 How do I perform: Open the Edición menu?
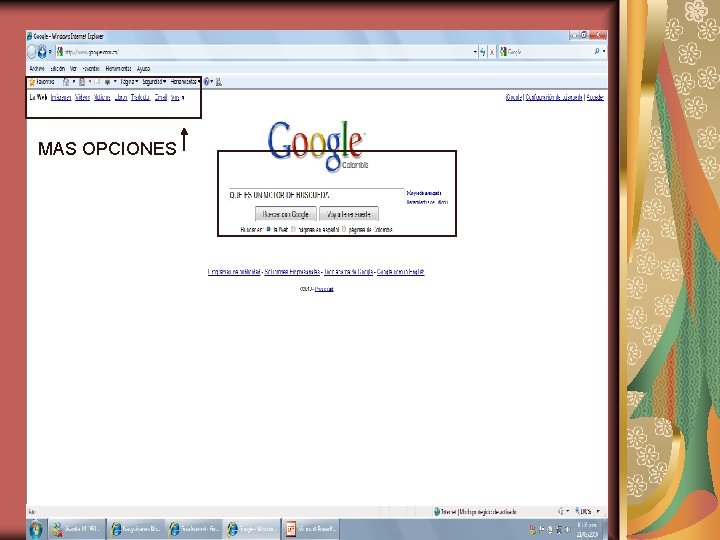(x=57, y=68)
